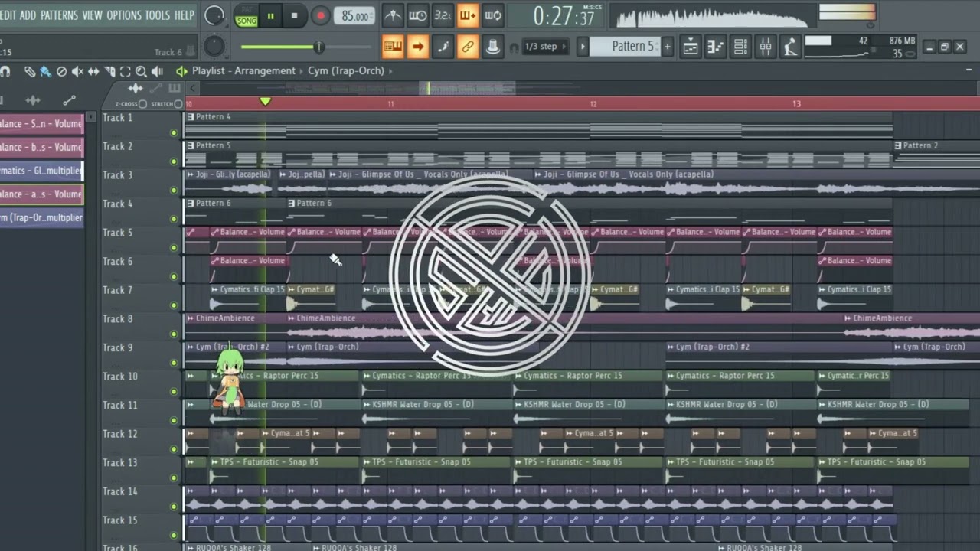This screenshot has height=551, width=980.
Task: Select the Draw pencil tool in playlist toolbar
Action: pos(29,71)
